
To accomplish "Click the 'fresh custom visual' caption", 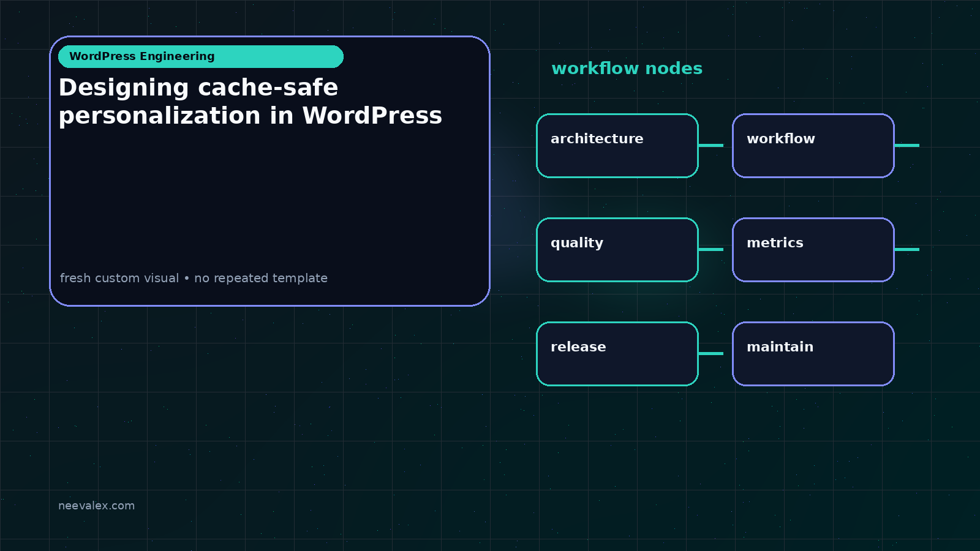I will [x=194, y=278].
